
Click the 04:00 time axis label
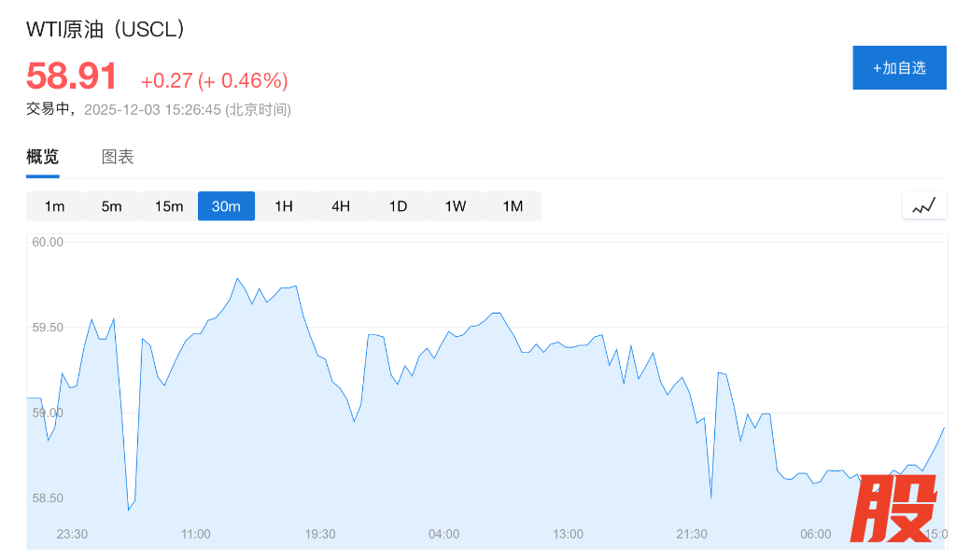click(443, 534)
